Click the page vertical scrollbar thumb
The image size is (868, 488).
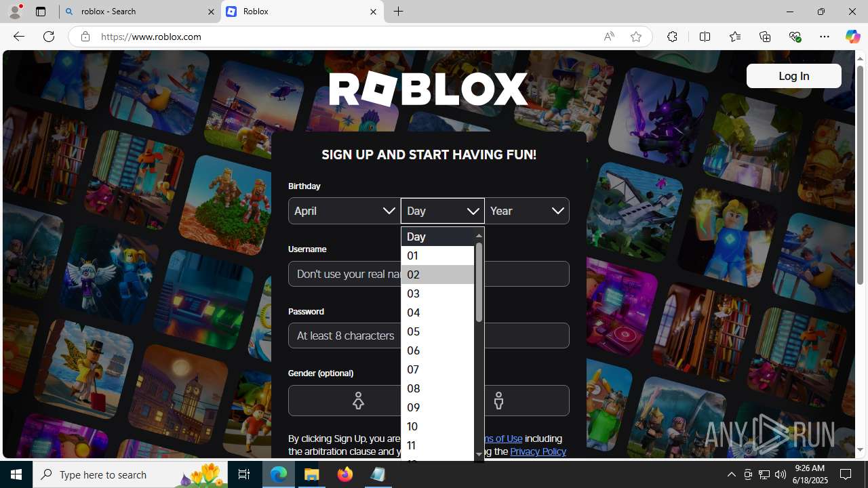click(860, 175)
